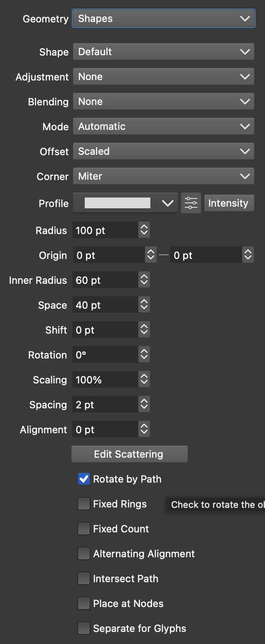The width and height of the screenshot is (265, 644).
Task: Click the Spacing stepper arrows
Action: coord(144,405)
